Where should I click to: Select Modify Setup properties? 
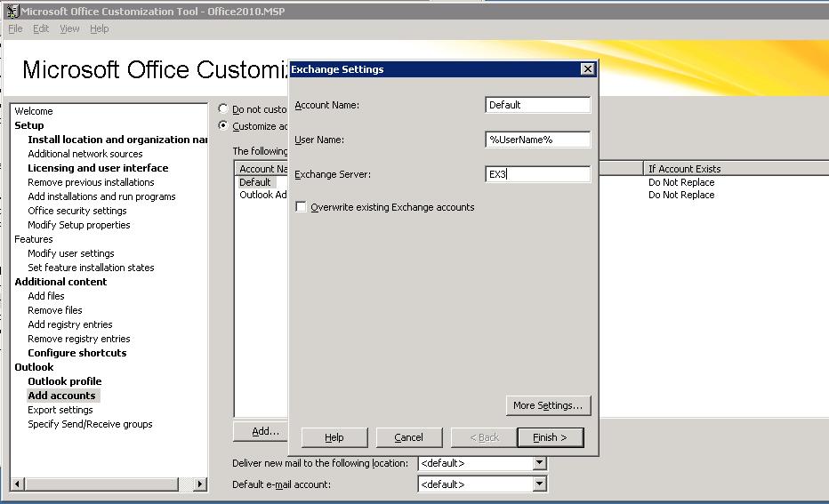coord(79,225)
